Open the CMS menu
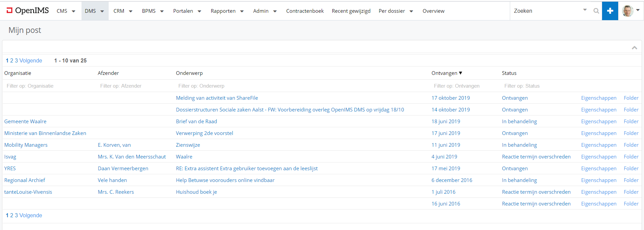Screen dimensions: 644x230 tap(66, 11)
